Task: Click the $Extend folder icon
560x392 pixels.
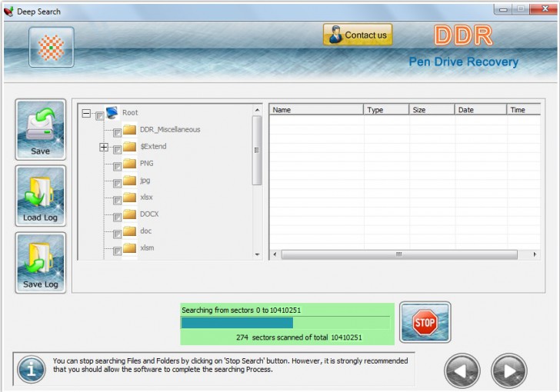Action: (x=130, y=146)
